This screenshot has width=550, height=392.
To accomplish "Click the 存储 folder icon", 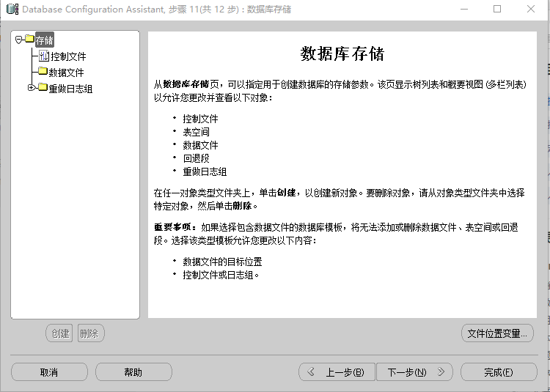I will pos(30,39).
